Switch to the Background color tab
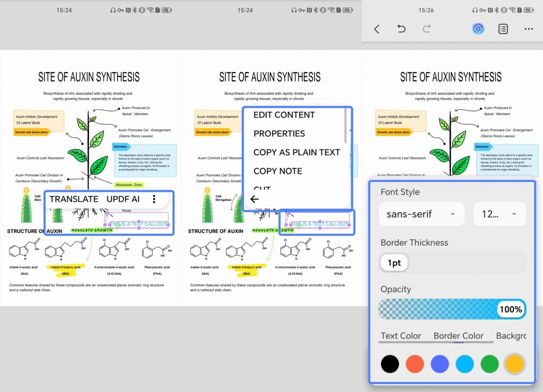This screenshot has height=392, width=543. (x=511, y=336)
